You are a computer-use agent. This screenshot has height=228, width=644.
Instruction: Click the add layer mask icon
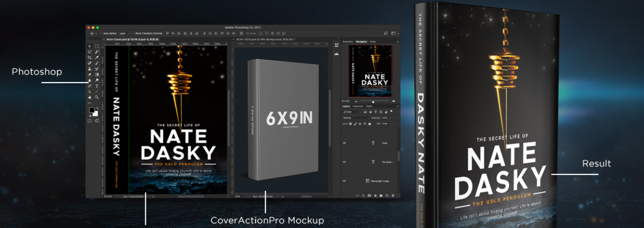click(369, 195)
